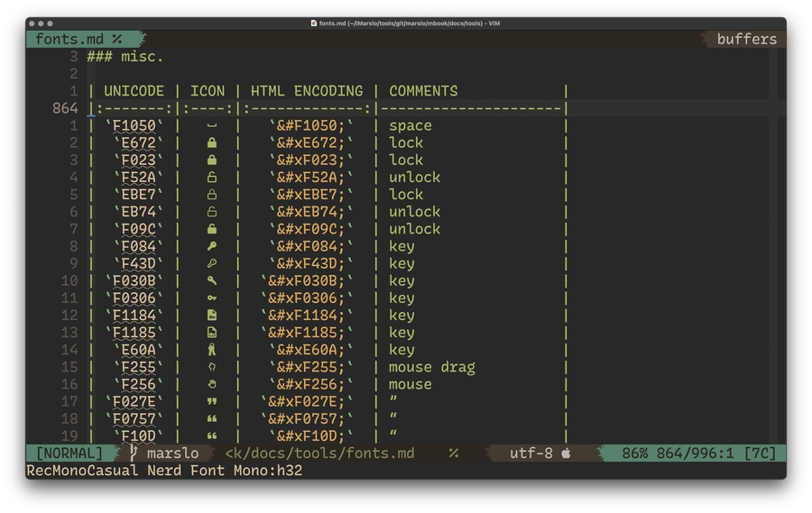The height and width of the screenshot is (513, 812).
Task: Click the ### misc. heading
Action: [x=125, y=57]
